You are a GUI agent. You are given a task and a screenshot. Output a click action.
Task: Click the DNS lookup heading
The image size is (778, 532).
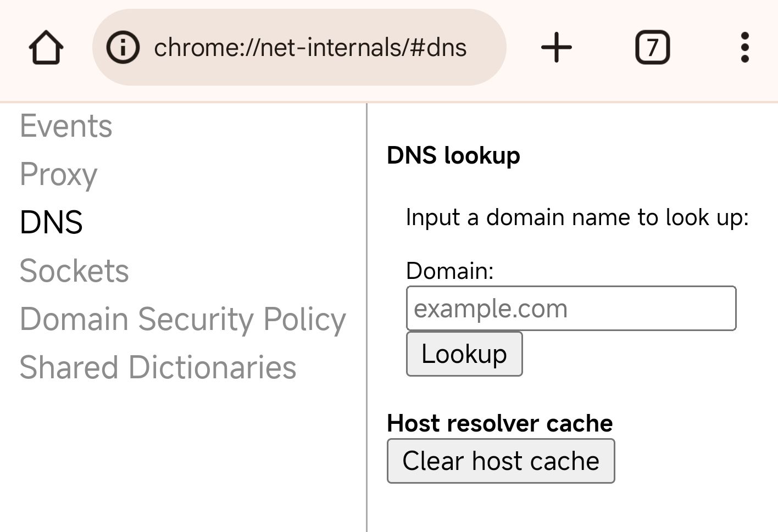(453, 155)
